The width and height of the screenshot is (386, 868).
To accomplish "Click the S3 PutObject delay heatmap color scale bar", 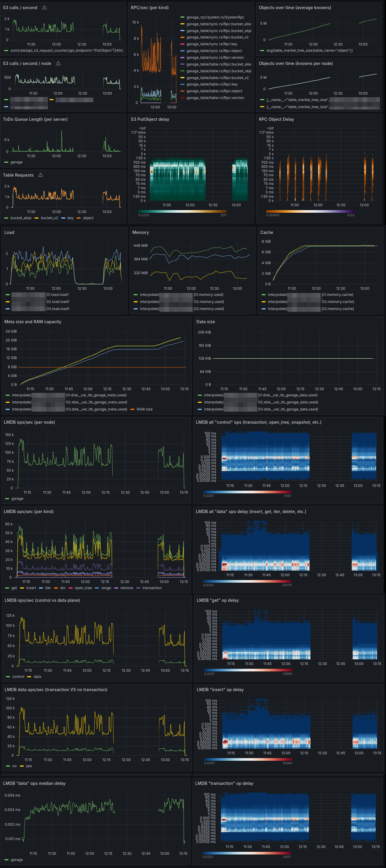I will point(182,211).
